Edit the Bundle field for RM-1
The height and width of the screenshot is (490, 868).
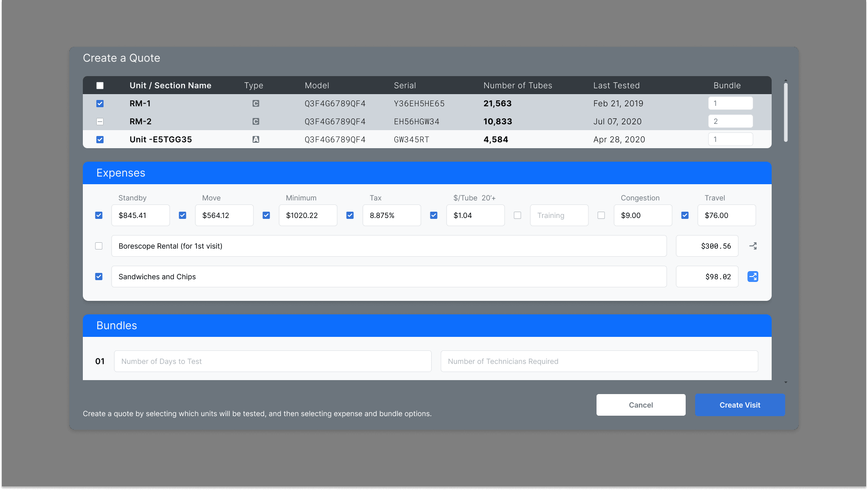(730, 104)
